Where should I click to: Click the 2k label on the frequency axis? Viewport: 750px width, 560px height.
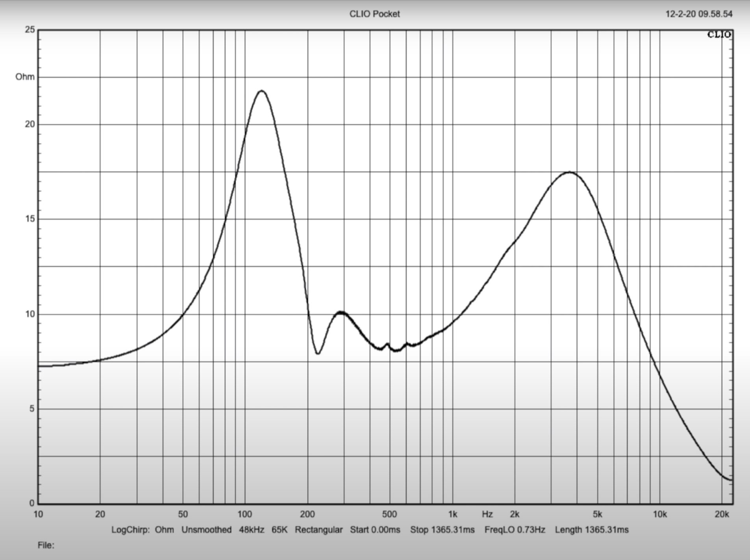coord(515,514)
